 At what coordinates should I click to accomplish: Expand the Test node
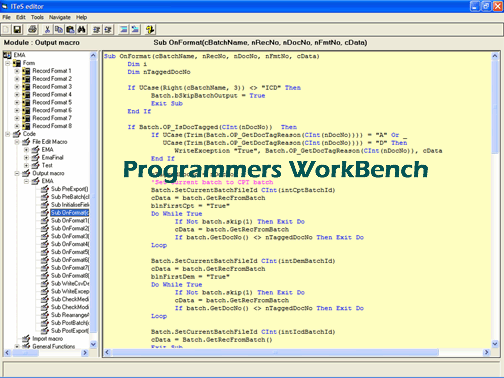pos(26,165)
